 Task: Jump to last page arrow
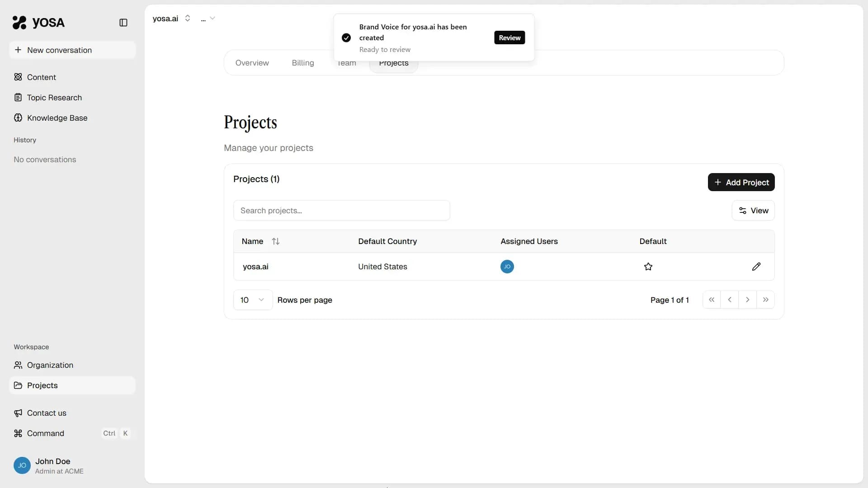765,300
